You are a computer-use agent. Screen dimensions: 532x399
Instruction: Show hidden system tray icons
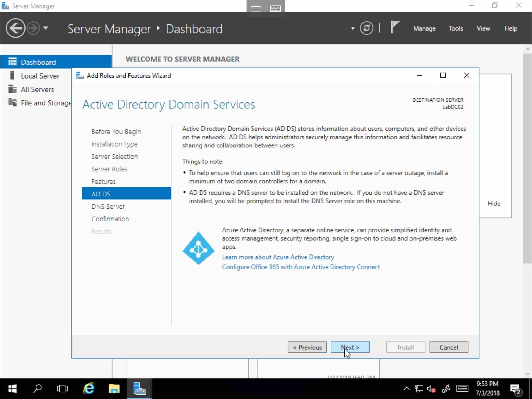click(406, 389)
